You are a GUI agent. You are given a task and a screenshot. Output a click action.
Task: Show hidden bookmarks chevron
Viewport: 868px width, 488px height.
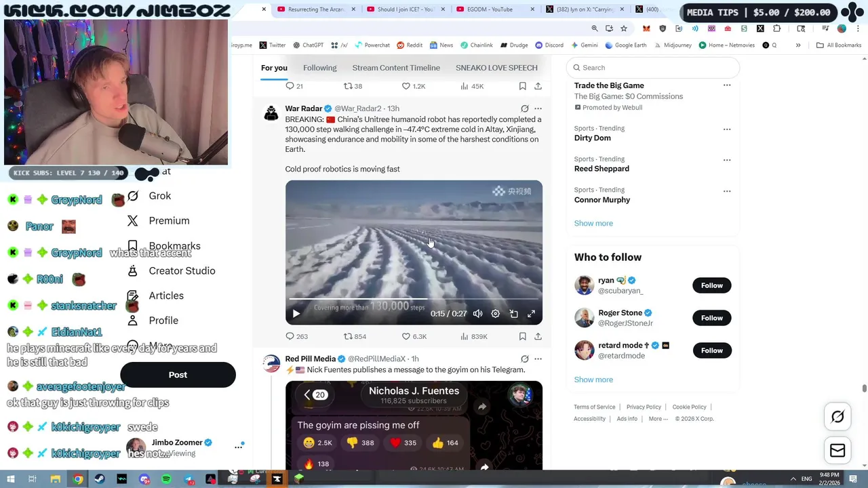(798, 45)
